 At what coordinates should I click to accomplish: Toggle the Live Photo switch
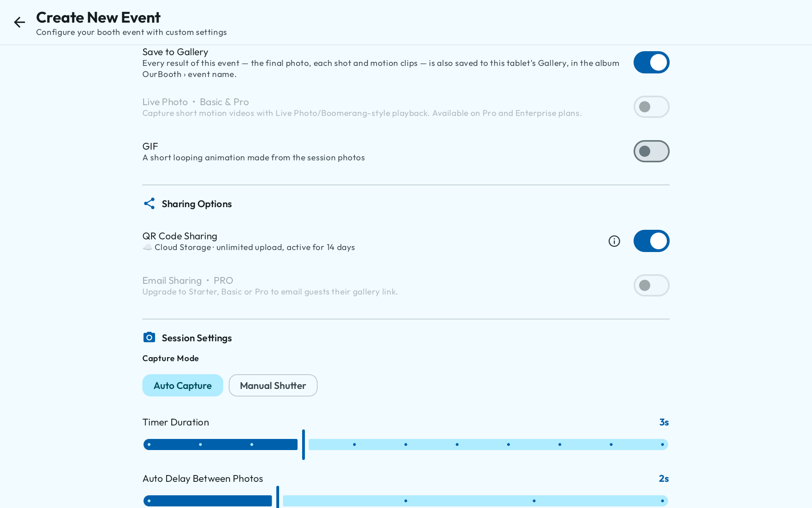coord(651,107)
